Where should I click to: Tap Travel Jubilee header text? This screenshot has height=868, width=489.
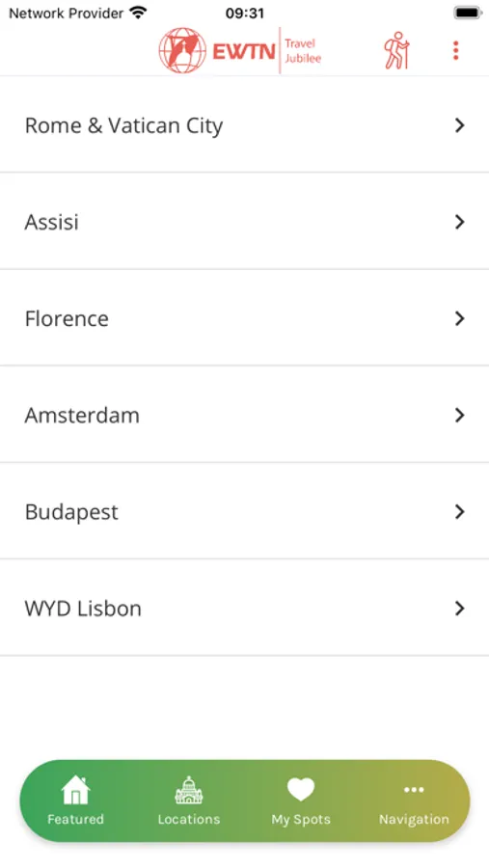[x=303, y=51]
